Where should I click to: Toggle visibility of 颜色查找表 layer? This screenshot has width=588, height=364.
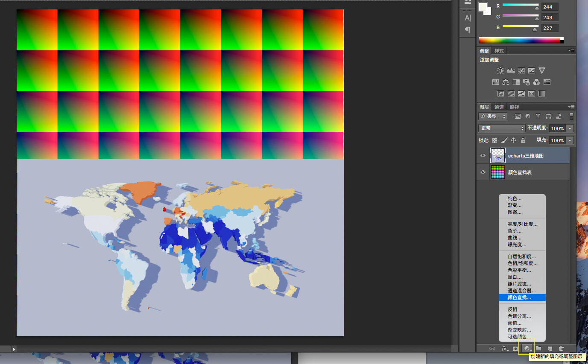(483, 172)
